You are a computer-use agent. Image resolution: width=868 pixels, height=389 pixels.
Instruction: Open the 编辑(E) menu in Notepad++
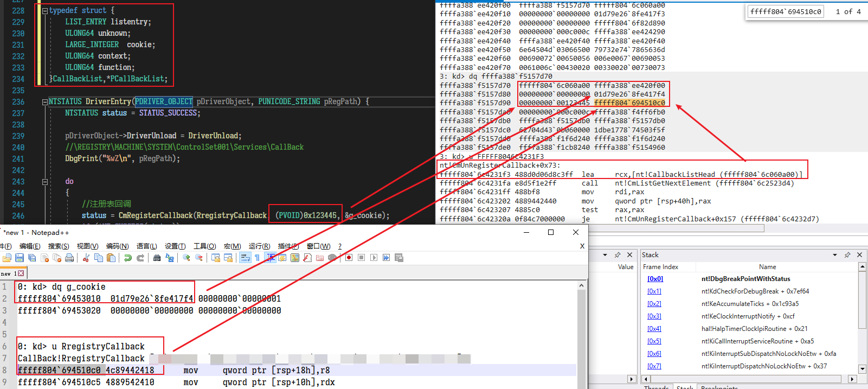point(30,246)
